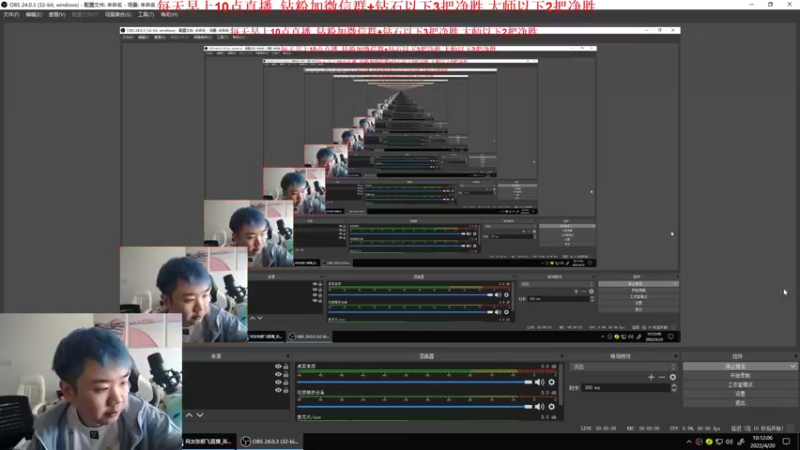Add a transition with the plus icon
The width and height of the screenshot is (800, 450).
(x=651, y=377)
